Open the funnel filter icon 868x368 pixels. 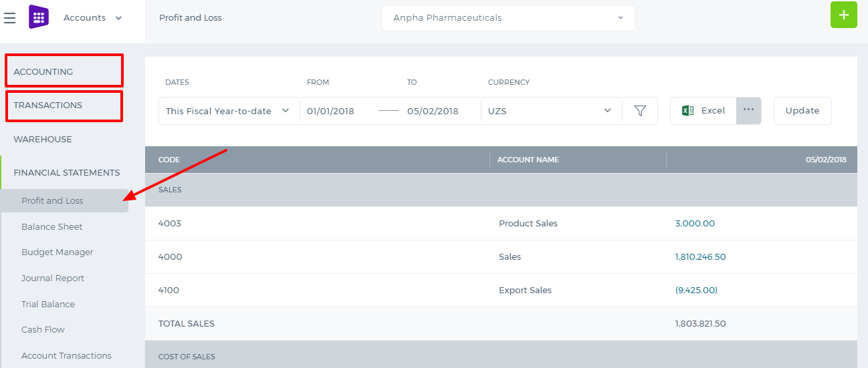(x=640, y=111)
